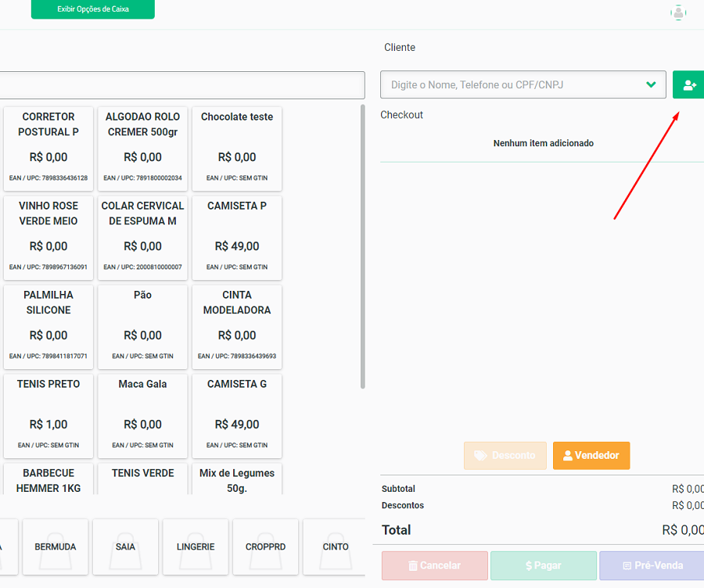Click the product search input box

coord(181,84)
